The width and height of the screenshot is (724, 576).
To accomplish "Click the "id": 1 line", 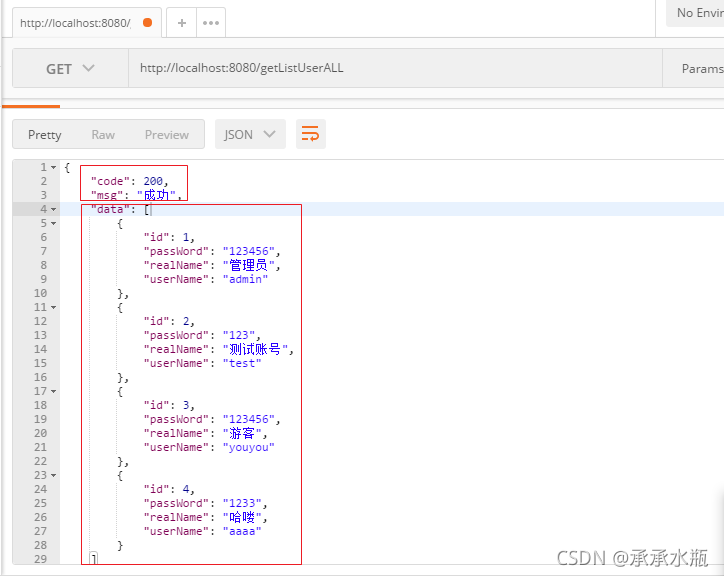I will coord(169,237).
